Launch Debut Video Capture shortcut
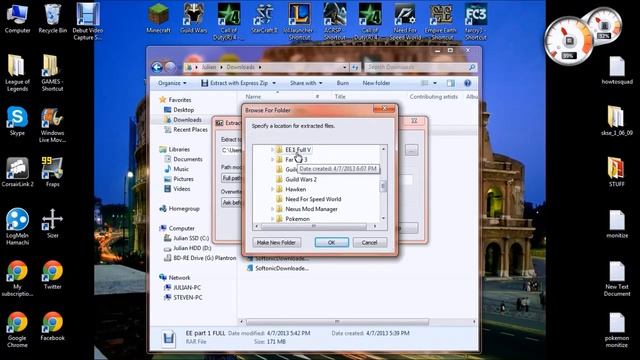This screenshot has height=360, width=640. coord(87,21)
